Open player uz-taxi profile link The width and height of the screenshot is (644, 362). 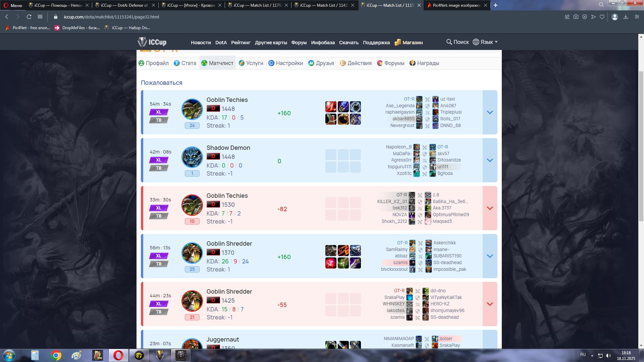447,99
